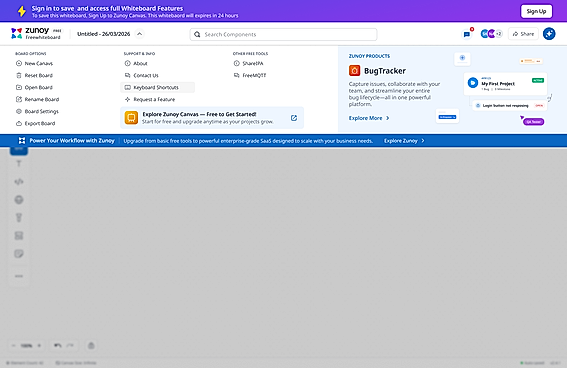Open Explore Zunoy chevron link in banner
Viewport: 567px width, 368px height.
pos(404,141)
